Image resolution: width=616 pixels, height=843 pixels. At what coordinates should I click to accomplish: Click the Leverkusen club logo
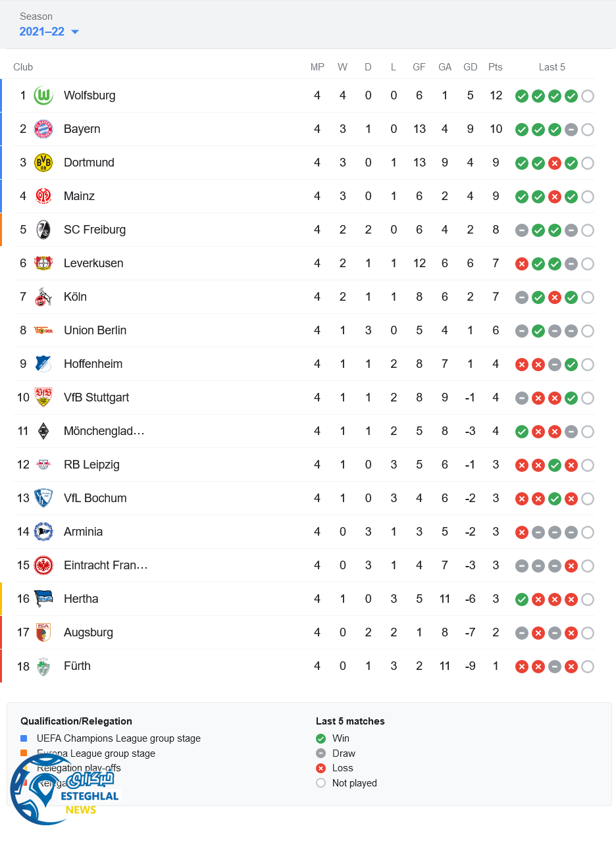(43, 263)
